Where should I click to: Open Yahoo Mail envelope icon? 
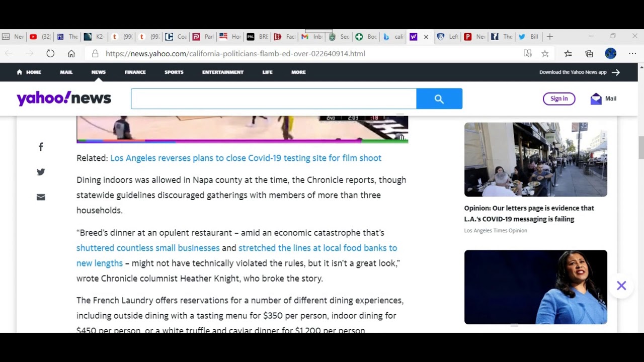(596, 99)
